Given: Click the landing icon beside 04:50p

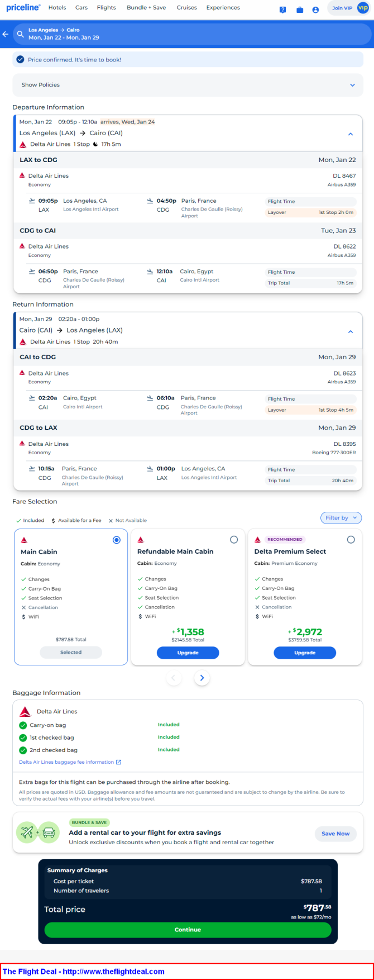Looking at the screenshot, I should 150,201.
